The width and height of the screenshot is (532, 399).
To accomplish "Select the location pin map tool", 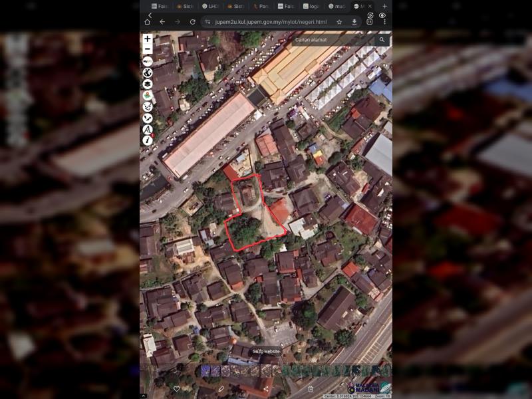I will click(x=148, y=96).
